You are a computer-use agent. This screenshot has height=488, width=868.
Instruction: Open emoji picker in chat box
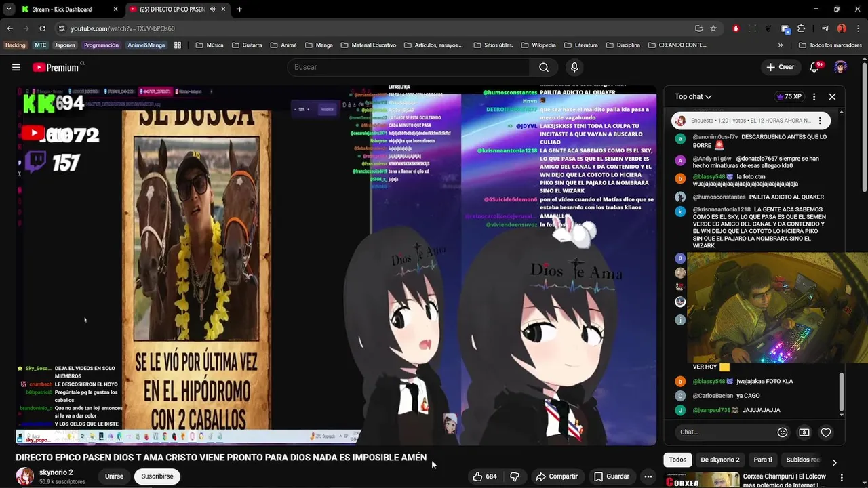pos(783,432)
